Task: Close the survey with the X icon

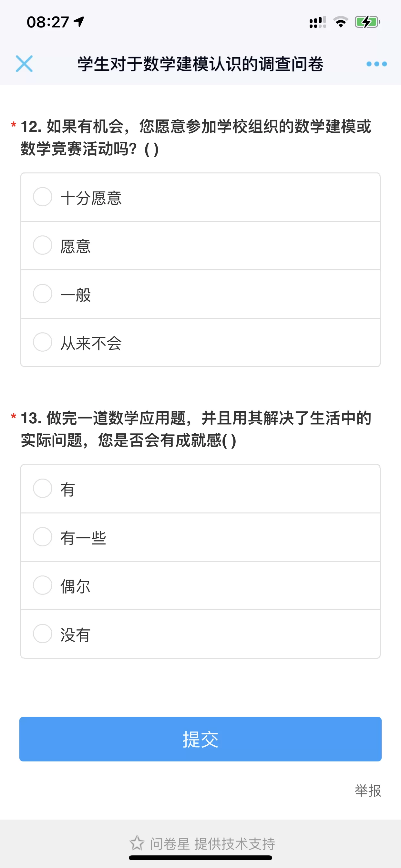Action: coord(24,64)
